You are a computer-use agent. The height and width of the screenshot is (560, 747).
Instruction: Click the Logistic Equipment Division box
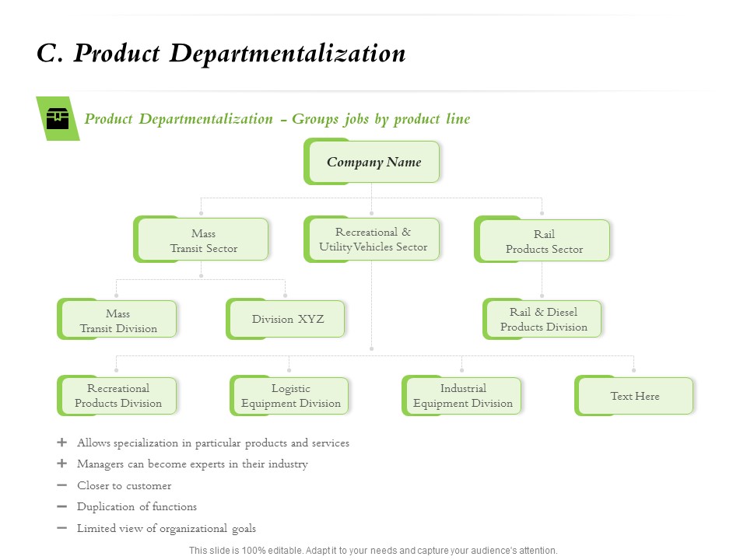289,396
